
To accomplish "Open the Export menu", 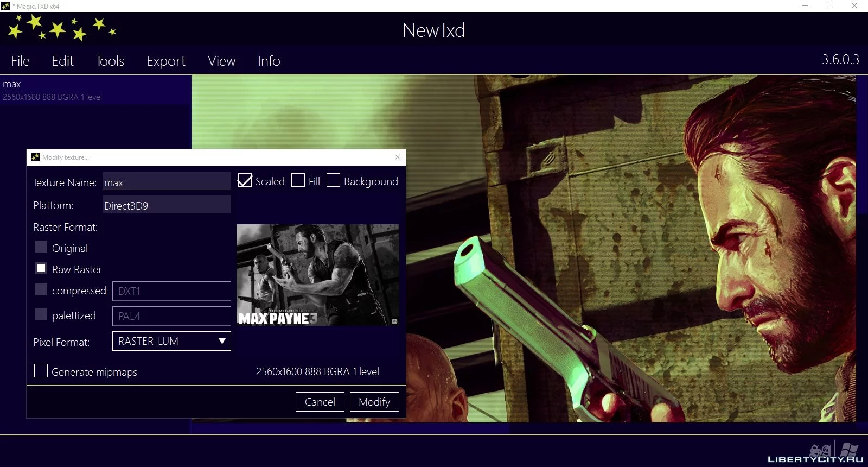I will pos(165,61).
